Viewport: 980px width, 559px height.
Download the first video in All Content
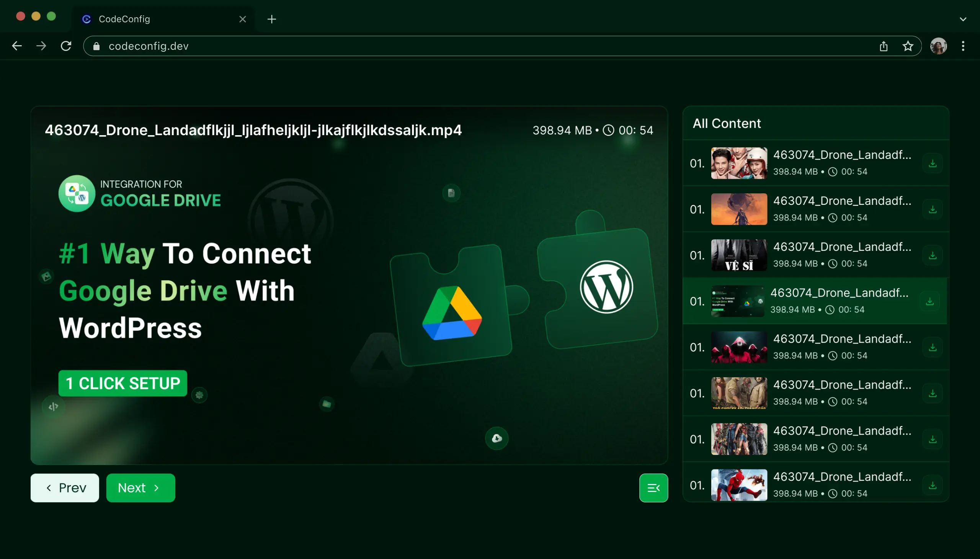(x=933, y=163)
